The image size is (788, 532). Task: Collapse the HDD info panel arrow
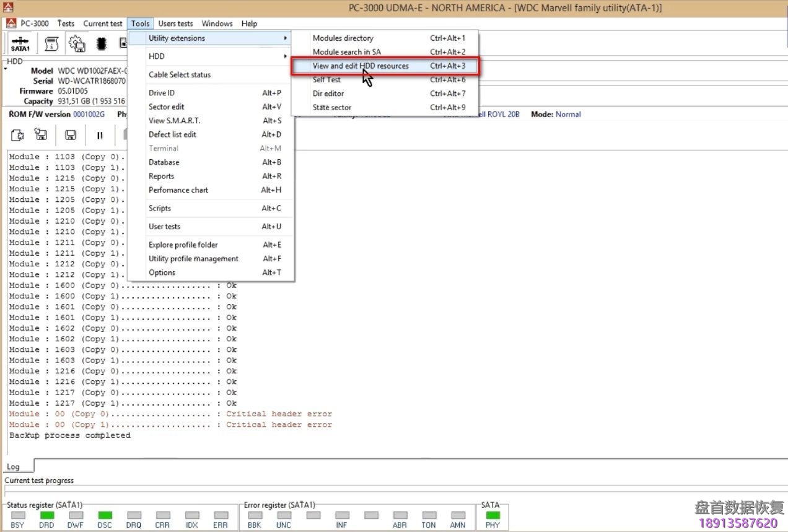pyautogui.click(x=6, y=69)
